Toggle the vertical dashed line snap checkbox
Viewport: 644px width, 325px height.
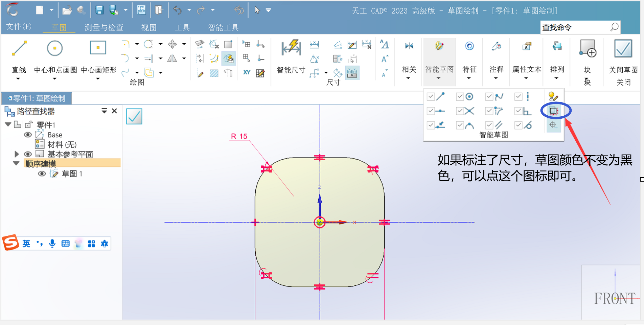(518, 97)
